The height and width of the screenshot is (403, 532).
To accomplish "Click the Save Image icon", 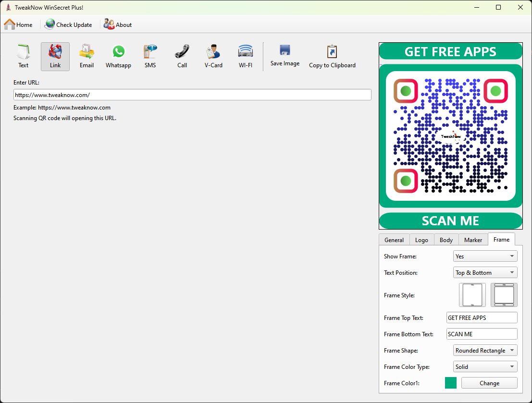I will 285,56.
